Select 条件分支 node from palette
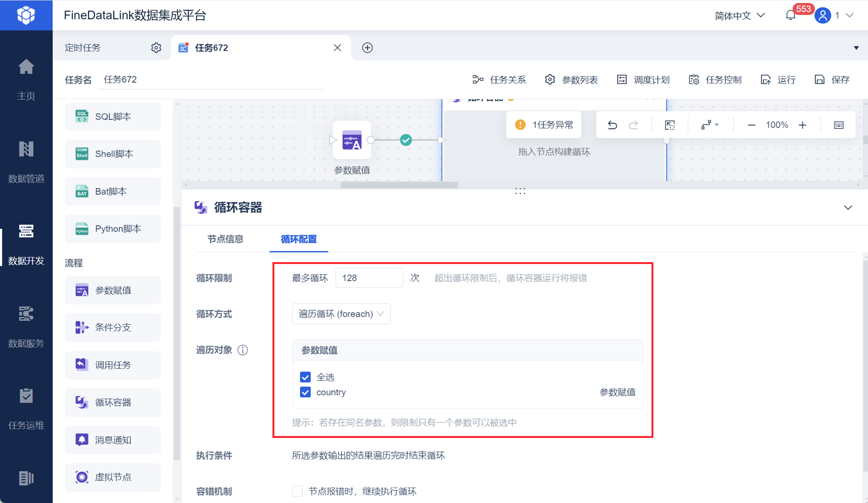Screen dimensions: 868x503 click(113, 328)
